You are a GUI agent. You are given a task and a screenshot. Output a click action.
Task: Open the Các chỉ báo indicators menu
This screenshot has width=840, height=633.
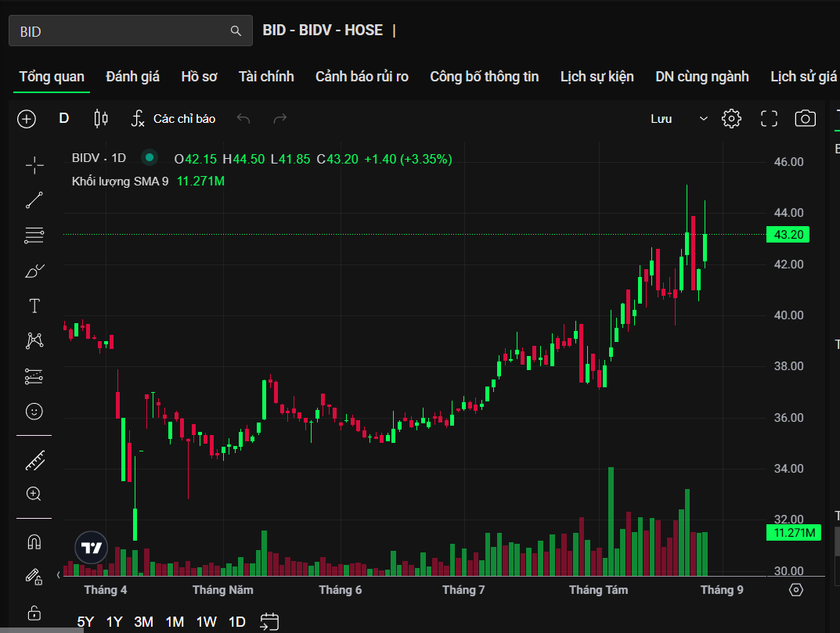click(x=174, y=118)
